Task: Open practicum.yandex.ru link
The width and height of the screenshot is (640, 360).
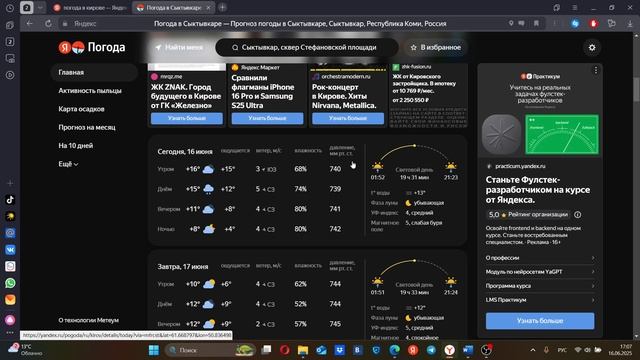Action: pyautogui.click(x=520, y=166)
